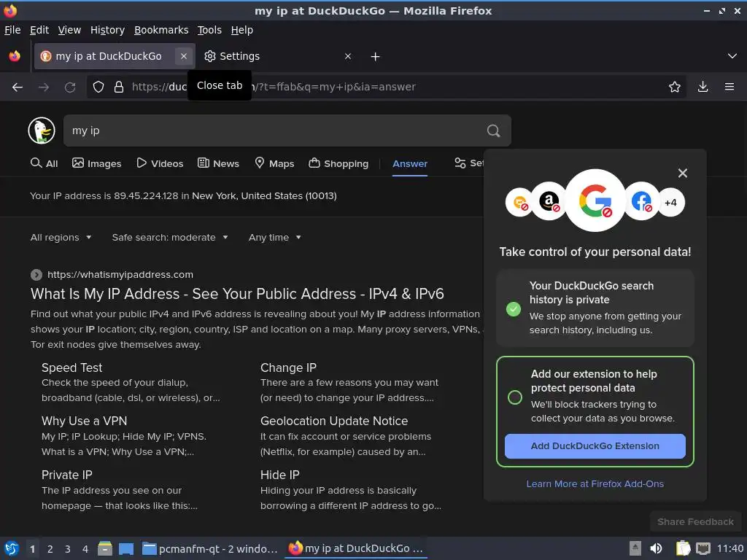The width and height of the screenshot is (747, 560).
Task: Open the tracking protection shield icon
Action: point(98,87)
